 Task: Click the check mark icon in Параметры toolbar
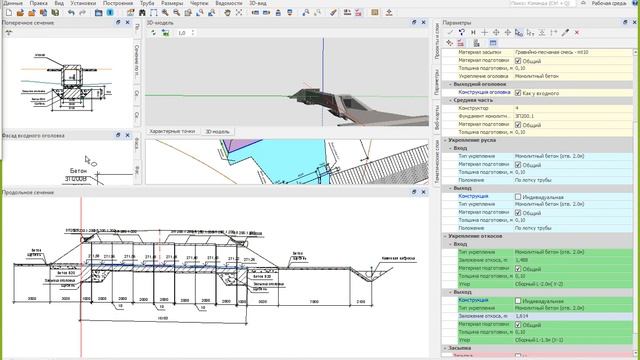[x=450, y=32]
